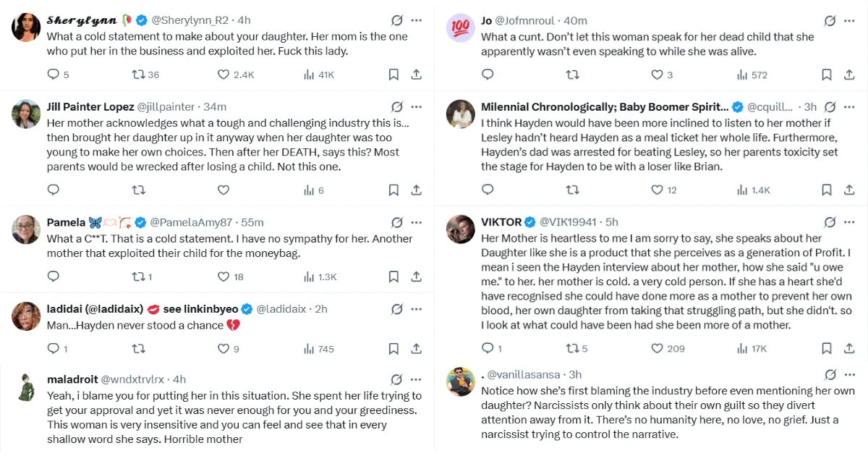This screenshot has width=868, height=456.
Task: View the 1.4K views on Milennial's tweet
Action: [x=754, y=190]
